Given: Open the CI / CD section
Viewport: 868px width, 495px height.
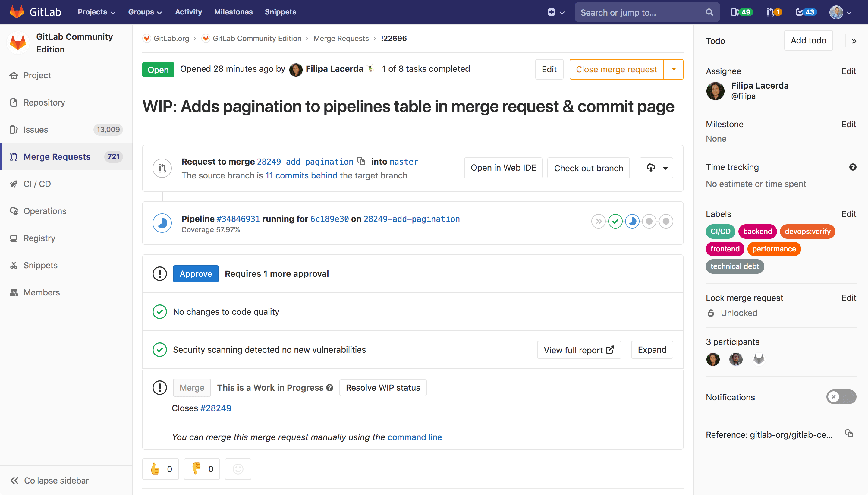Looking at the screenshot, I should pyautogui.click(x=37, y=184).
